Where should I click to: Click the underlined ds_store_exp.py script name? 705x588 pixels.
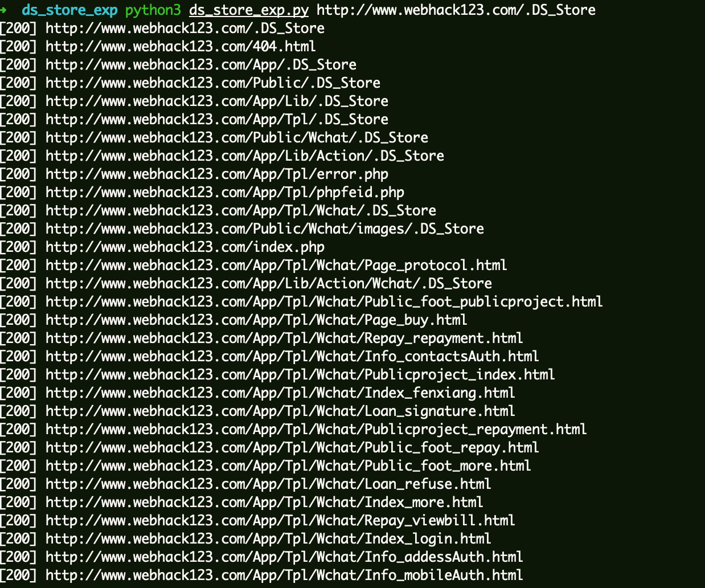click(249, 10)
